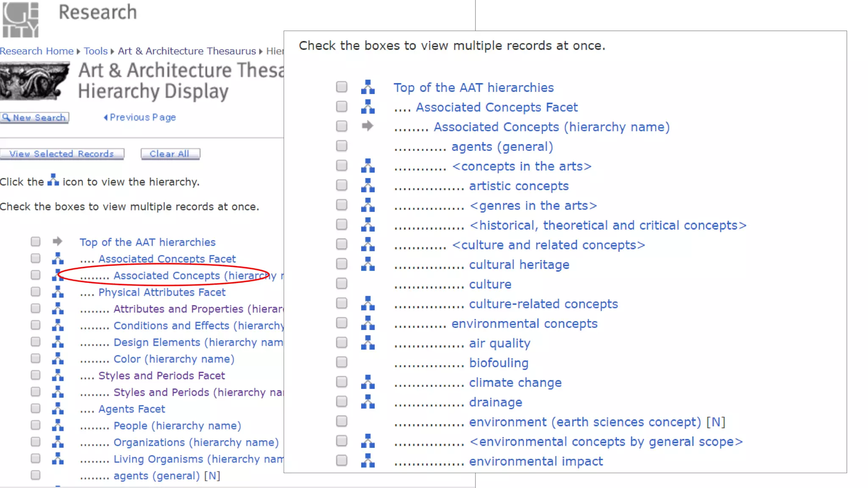
Task: Click the Getty Research logo
Action: (x=20, y=19)
